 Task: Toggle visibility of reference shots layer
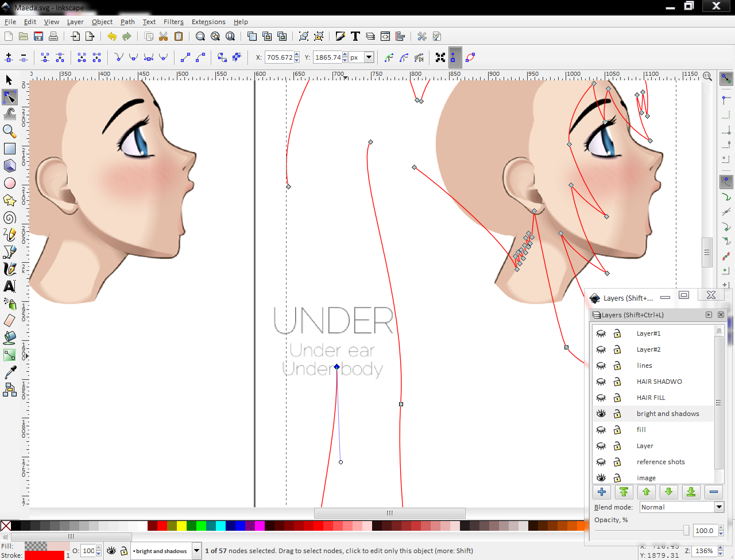click(601, 462)
